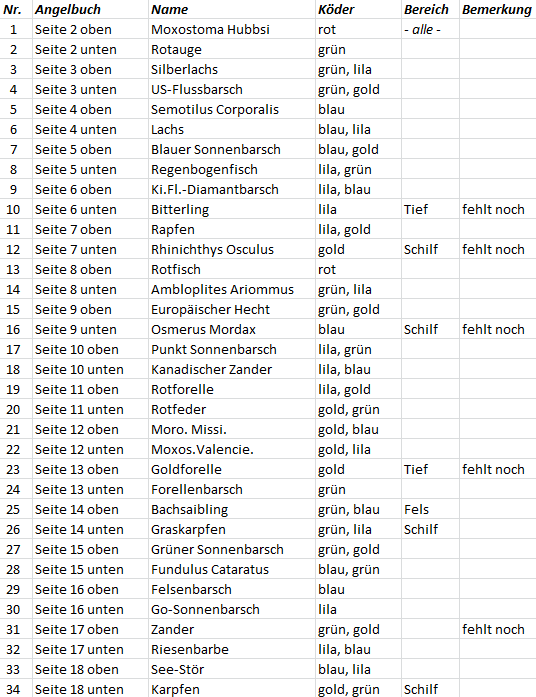This screenshot has height=697, width=536.
Task: Click the Bemerkung header cell
Action: (x=498, y=9)
